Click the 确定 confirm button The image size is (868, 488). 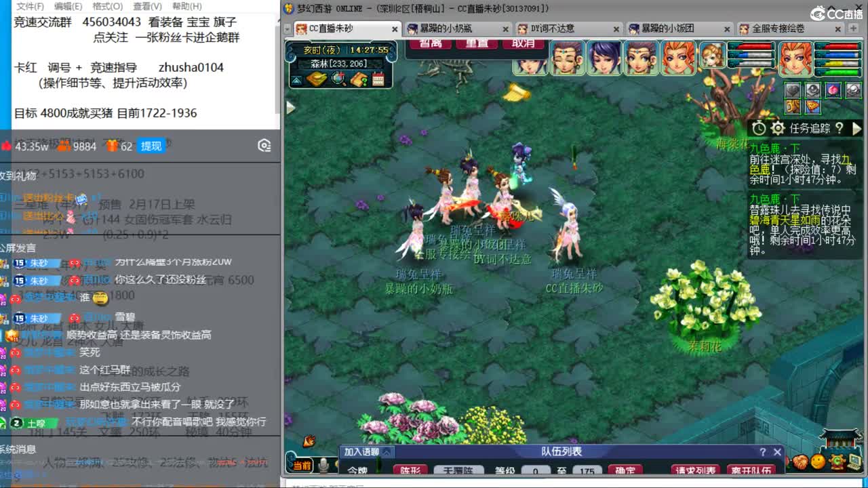tap(625, 470)
